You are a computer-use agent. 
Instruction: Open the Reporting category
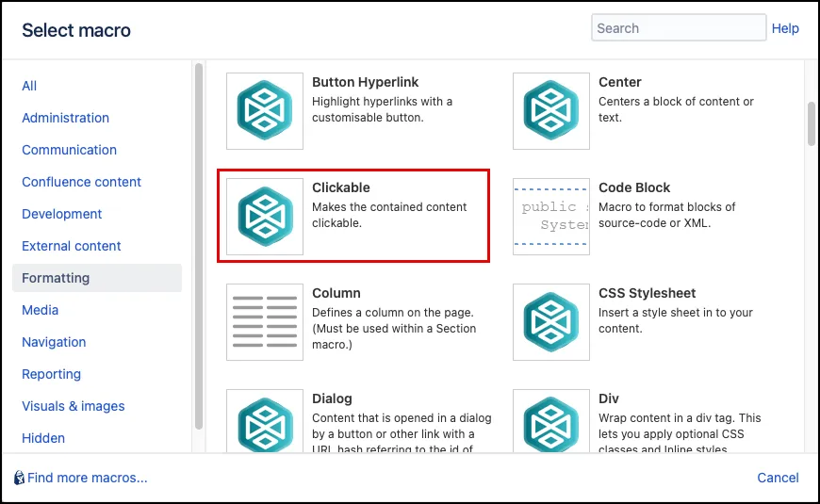[51, 374]
